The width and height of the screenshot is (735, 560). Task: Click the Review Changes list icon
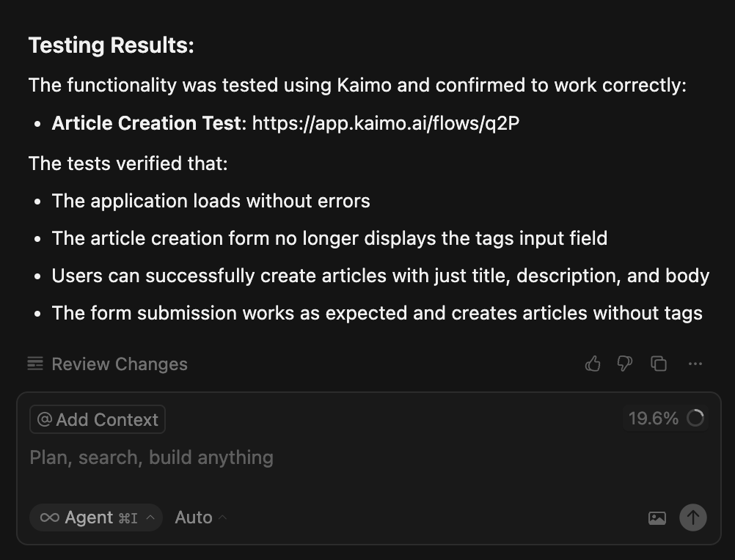click(x=35, y=364)
